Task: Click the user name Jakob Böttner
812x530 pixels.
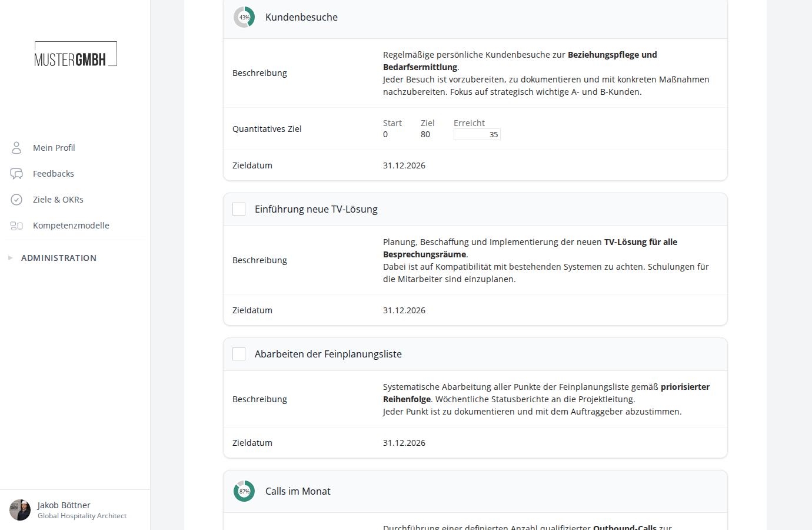Action: [x=64, y=505]
